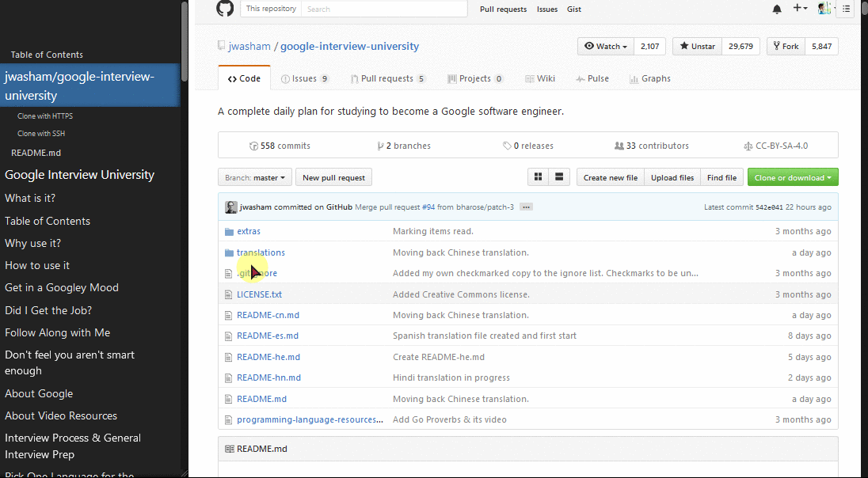
Task: Open the user avatar menu
Action: [824, 8]
